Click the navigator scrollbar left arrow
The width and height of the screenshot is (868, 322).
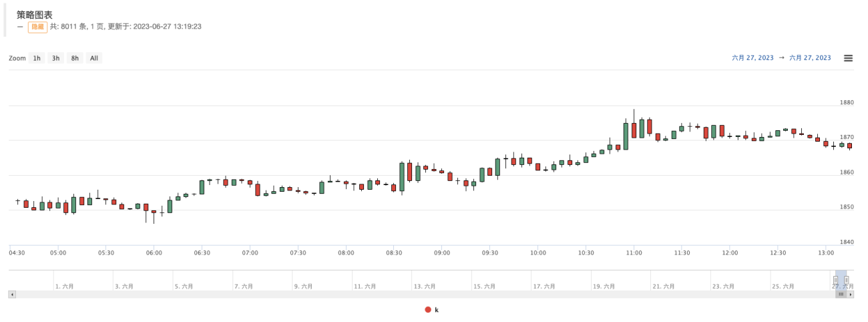click(x=11, y=294)
